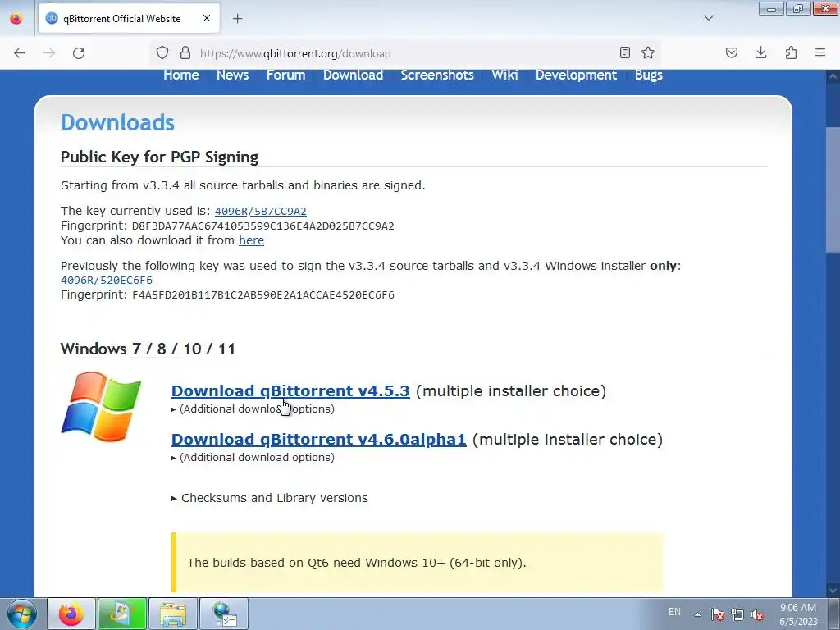Open the clock showing 9:06 AM
This screenshot has width=840, height=630.
click(x=798, y=614)
